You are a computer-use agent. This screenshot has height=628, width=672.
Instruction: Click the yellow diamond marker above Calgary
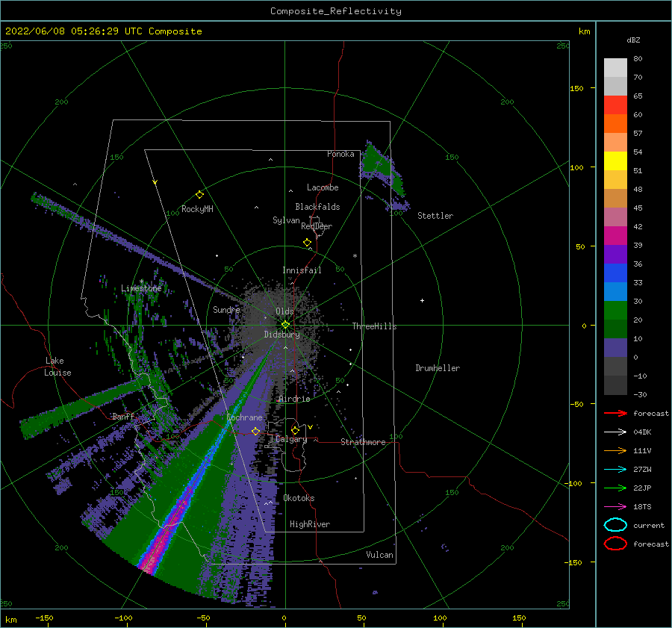point(295,430)
